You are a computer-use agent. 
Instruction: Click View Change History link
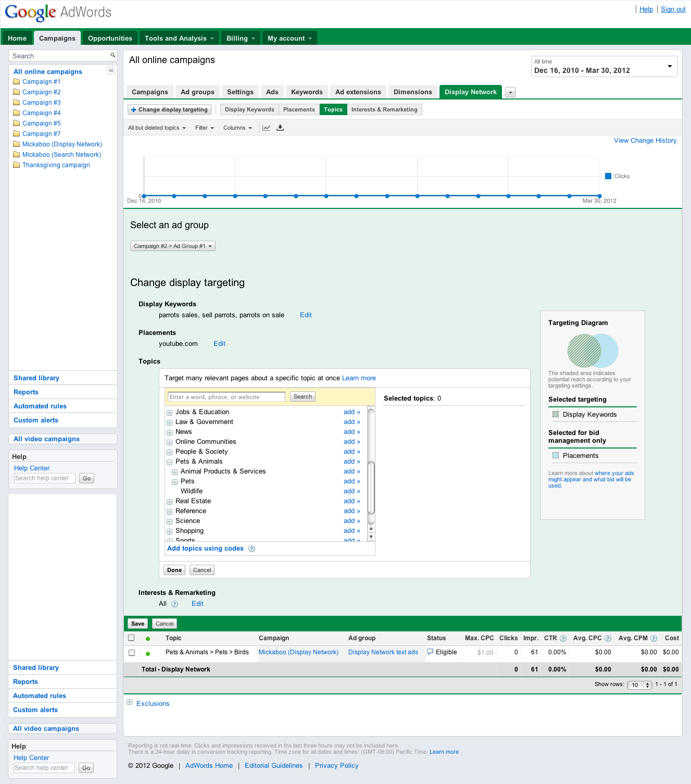tap(645, 141)
